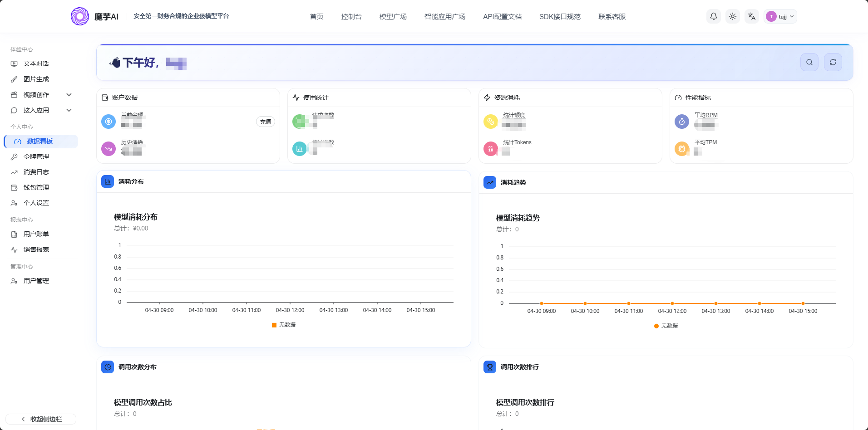Click the 统计Tokens label
This screenshot has width=868, height=430.
[x=518, y=142]
